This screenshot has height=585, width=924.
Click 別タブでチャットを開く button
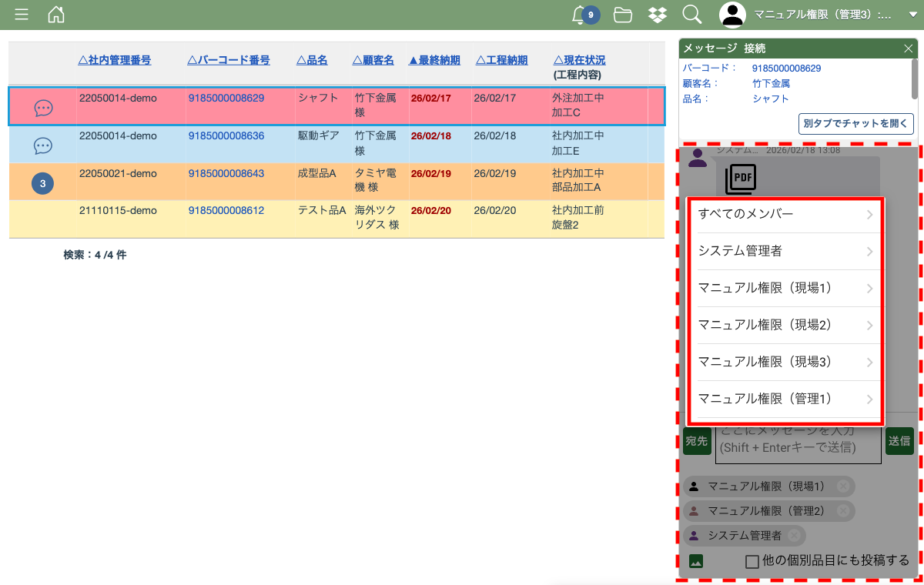[x=855, y=123]
